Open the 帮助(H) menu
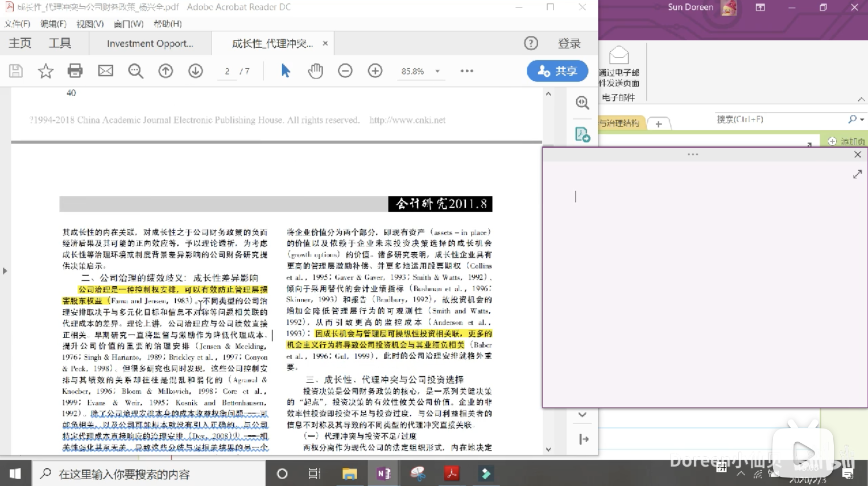Image resolution: width=868 pixels, height=486 pixels. (168, 24)
